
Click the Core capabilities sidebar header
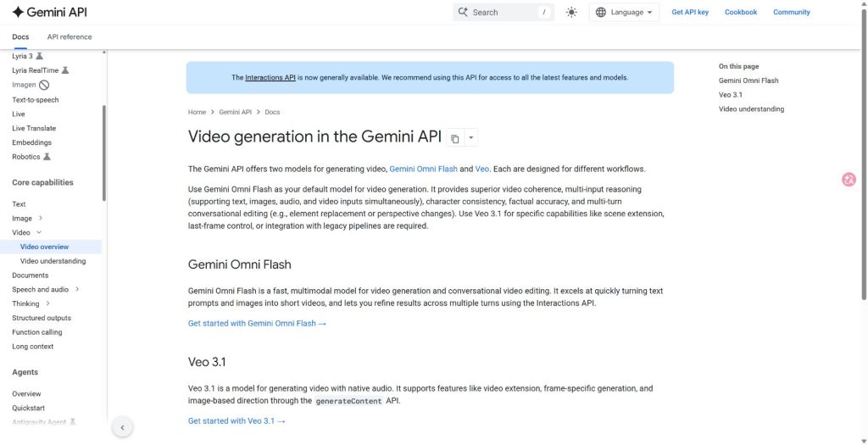click(x=42, y=182)
